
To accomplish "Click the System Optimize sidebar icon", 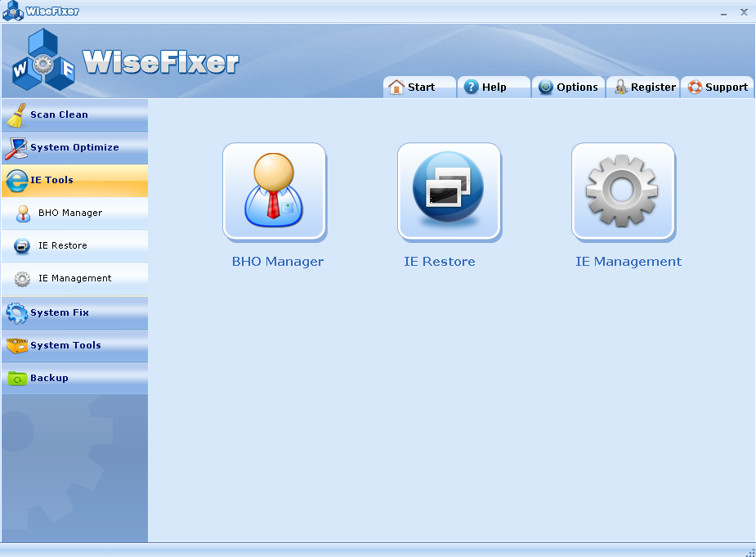I will click(x=16, y=148).
